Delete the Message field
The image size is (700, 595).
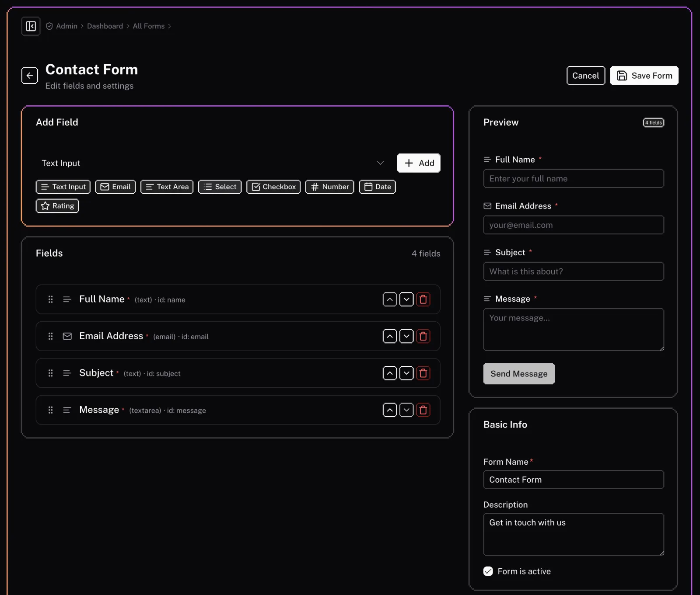point(423,410)
